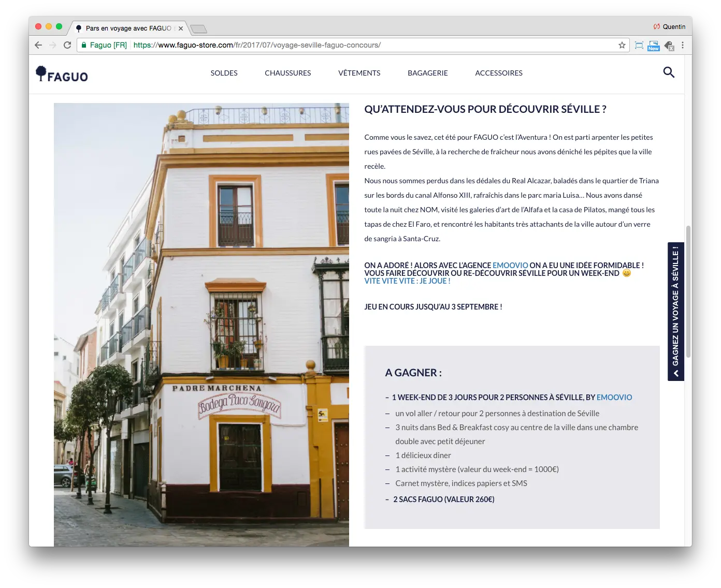
Task: Click 'Carnet mystère, indices papiers et SMS'
Action: 461,483
